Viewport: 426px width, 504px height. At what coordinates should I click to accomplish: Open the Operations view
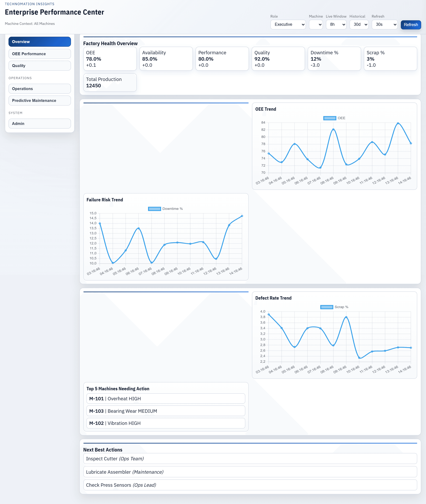tap(39, 89)
